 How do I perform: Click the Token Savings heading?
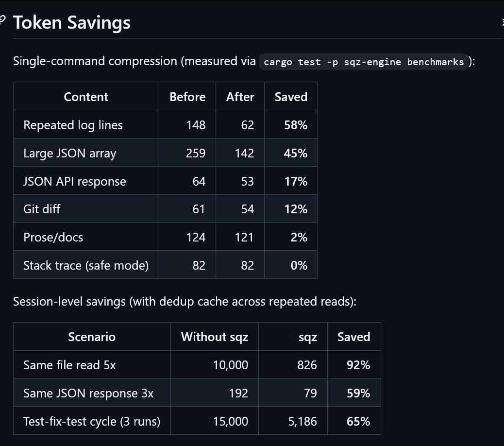[x=72, y=23]
